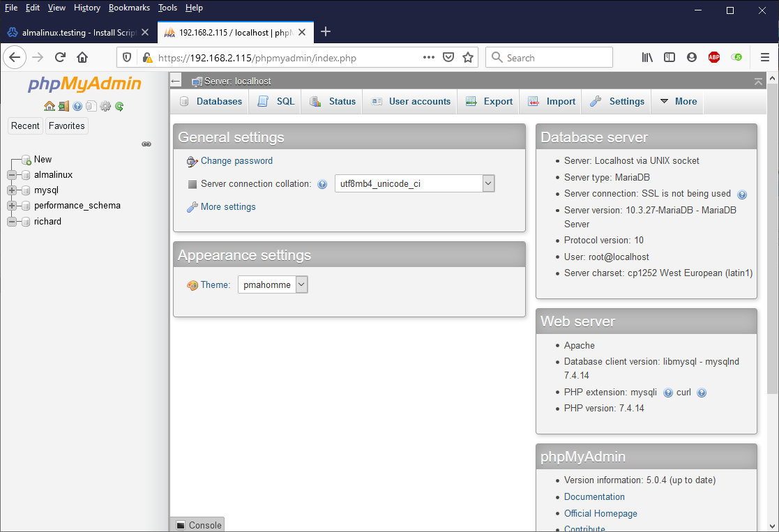779x532 pixels.
Task: Click the Change password link
Action: [236, 161]
